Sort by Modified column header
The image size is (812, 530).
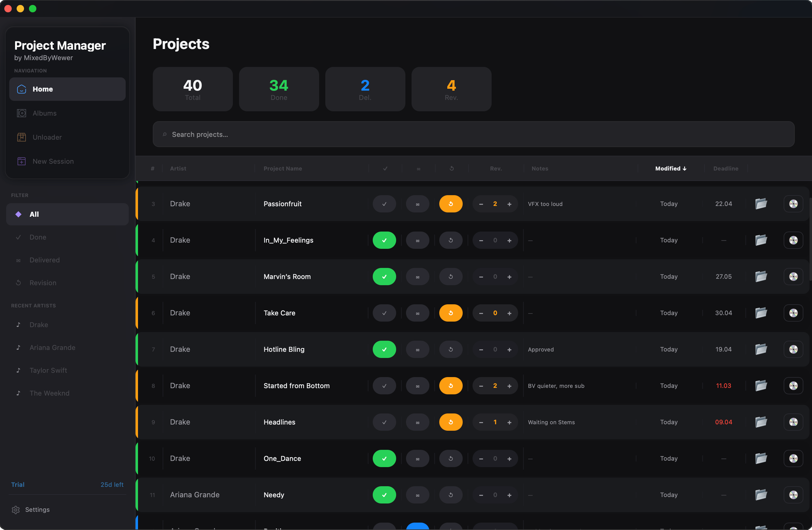(x=670, y=168)
